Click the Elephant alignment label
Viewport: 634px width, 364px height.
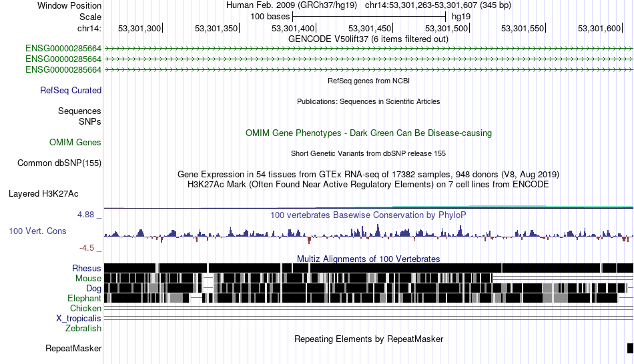84,299
